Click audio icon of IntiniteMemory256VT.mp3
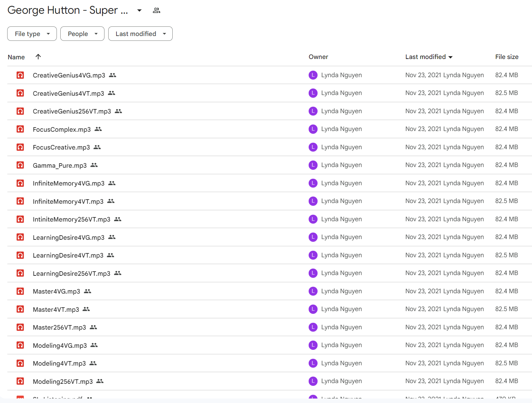 20,219
